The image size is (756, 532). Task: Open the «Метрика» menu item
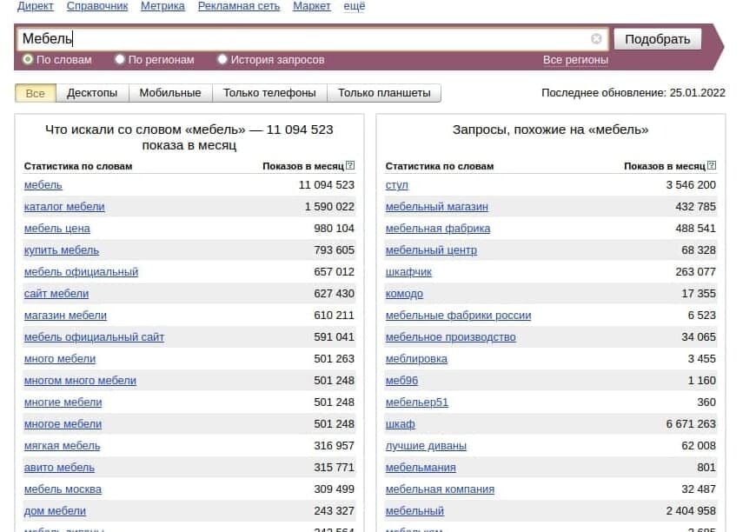164,6
